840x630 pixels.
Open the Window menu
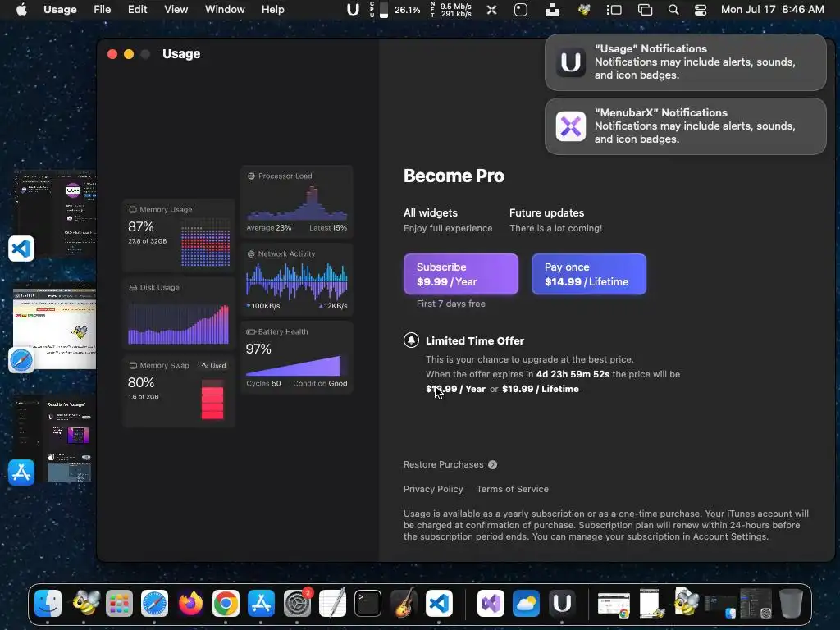(225, 10)
